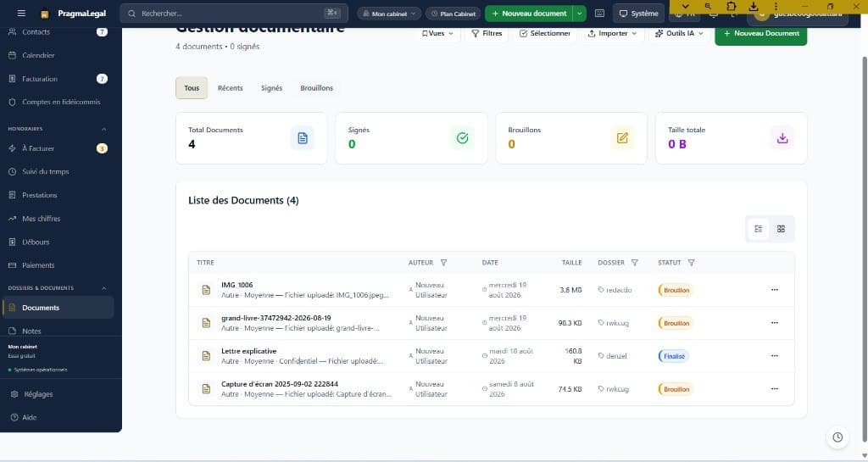
Task: Toggle the hamburger sidebar menu
Action: point(21,14)
